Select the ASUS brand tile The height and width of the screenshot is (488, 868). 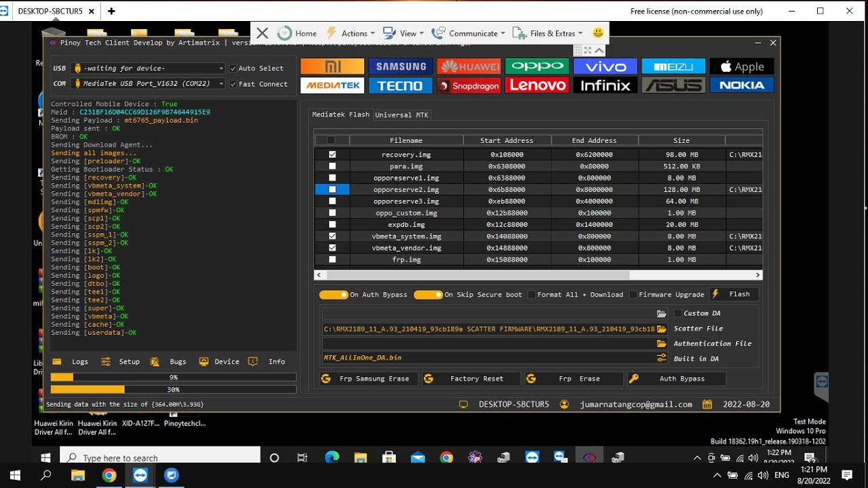tap(673, 85)
